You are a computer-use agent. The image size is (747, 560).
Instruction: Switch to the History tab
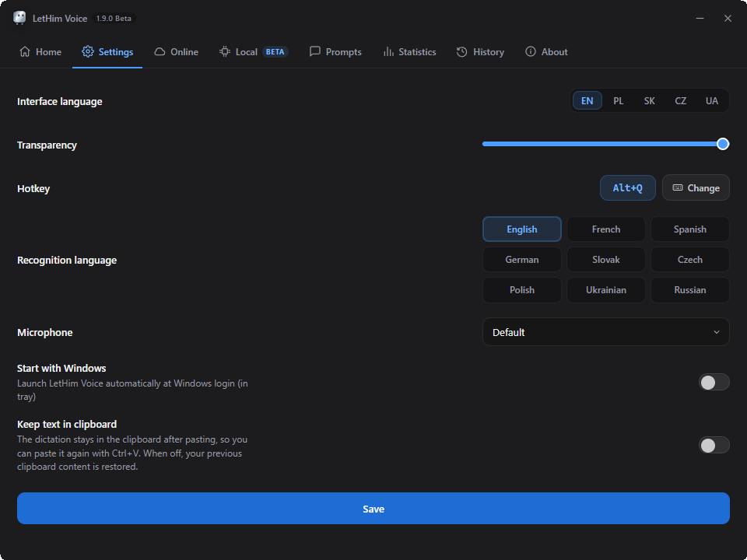[480, 51]
